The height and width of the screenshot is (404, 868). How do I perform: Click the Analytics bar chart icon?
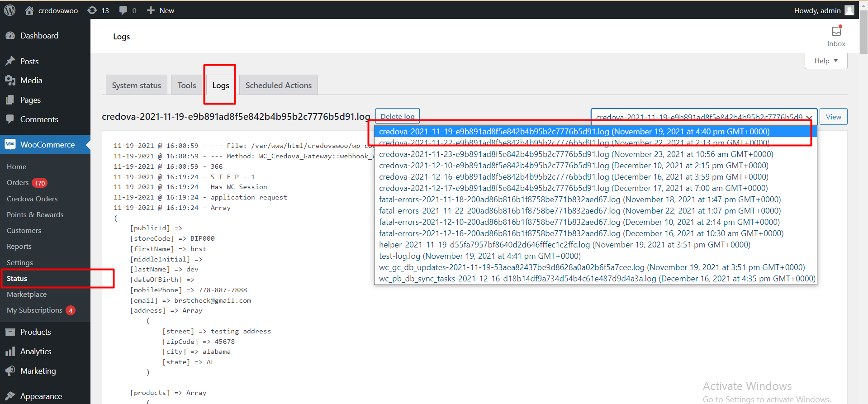(x=10, y=351)
